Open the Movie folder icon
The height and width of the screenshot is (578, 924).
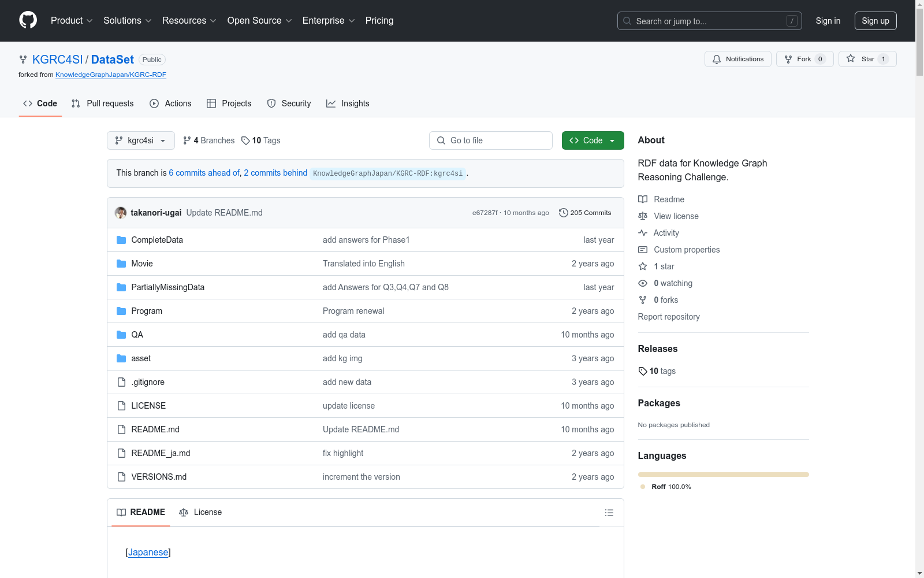(121, 264)
